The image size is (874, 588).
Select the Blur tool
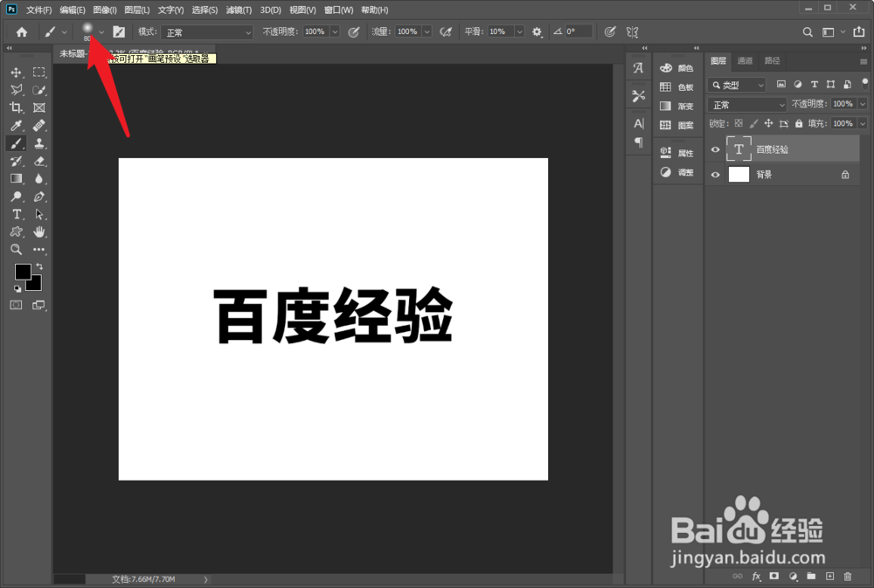click(39, 179)
